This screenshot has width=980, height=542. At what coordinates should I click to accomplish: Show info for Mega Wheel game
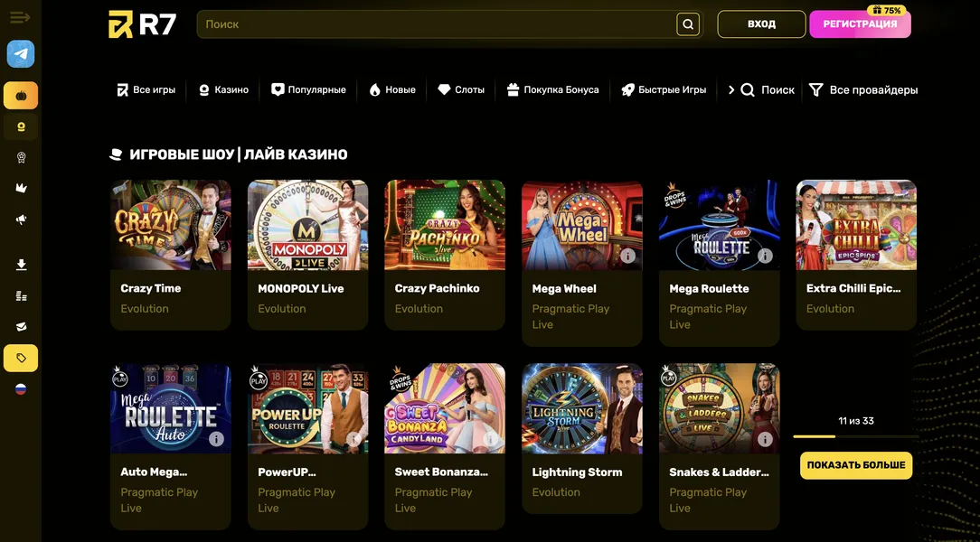coord(627,256)
